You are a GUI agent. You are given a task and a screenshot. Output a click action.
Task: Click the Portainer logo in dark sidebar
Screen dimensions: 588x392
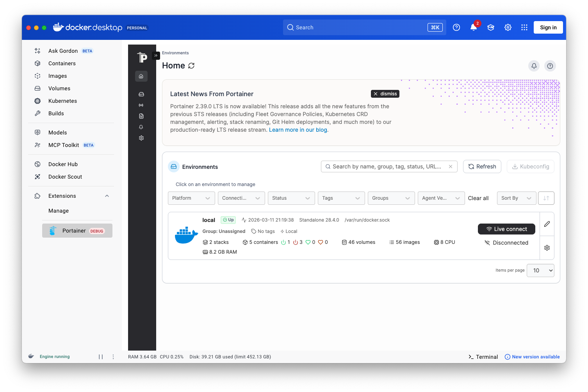142,57
